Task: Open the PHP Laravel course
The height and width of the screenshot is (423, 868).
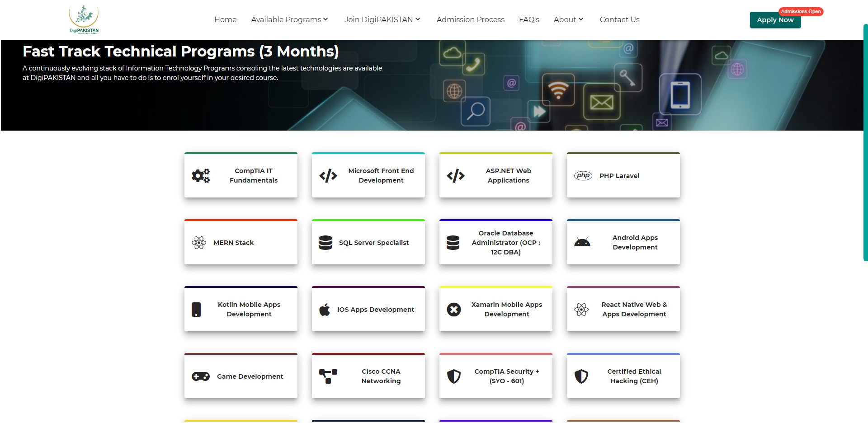Action: (623, 175)
